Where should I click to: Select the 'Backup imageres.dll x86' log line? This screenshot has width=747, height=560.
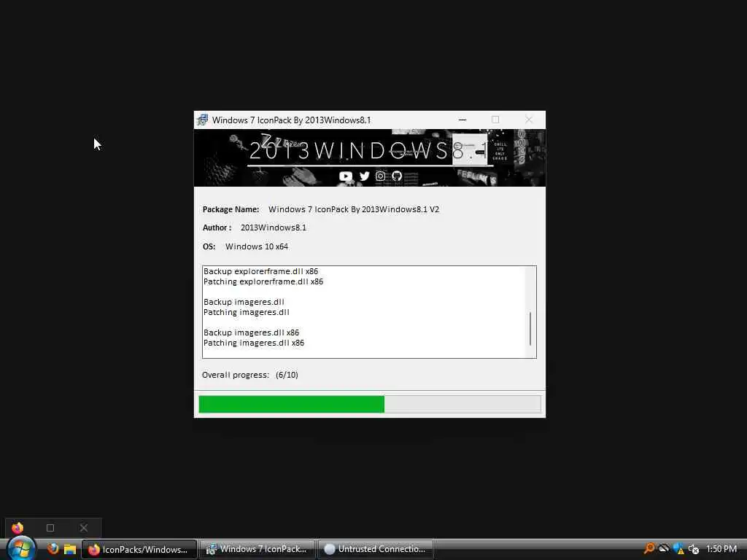251,332
